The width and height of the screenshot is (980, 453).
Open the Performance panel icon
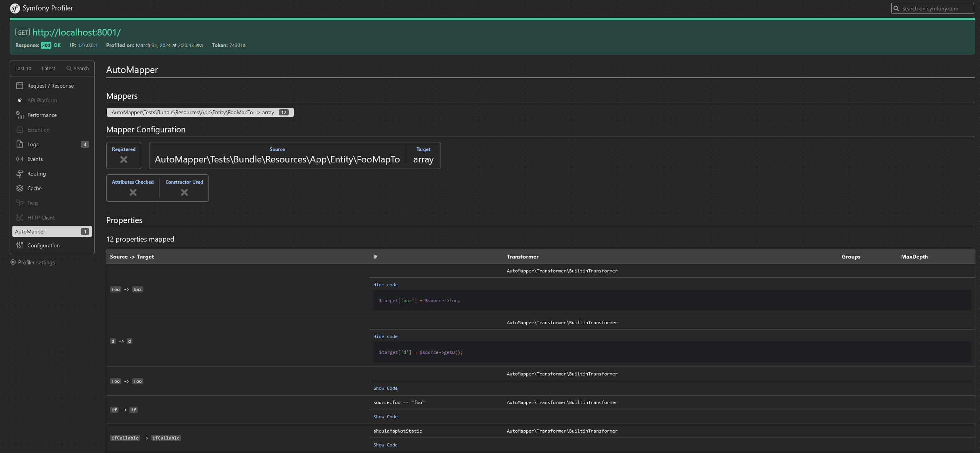click(20, 115)
